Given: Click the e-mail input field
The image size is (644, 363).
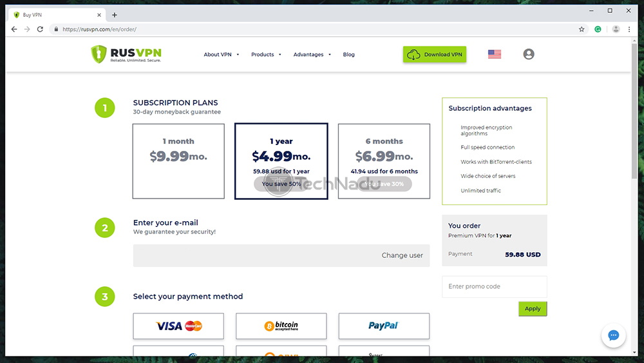Looking at the screenshot, I should [281, 255].
